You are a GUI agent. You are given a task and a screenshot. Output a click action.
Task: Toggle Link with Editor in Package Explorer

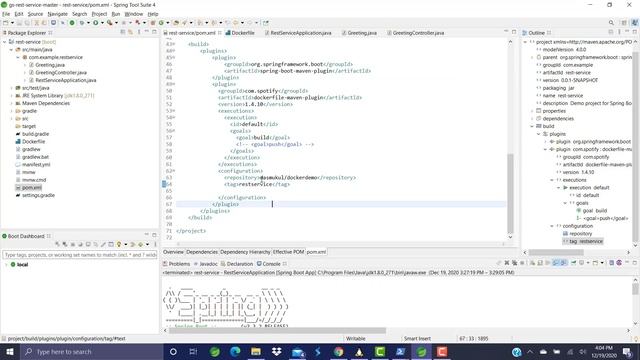point(130,32)
